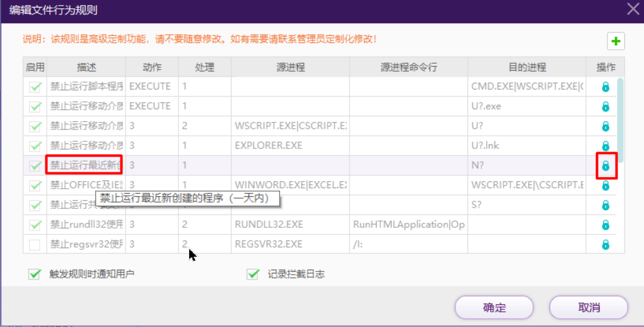Image resolution: width=644 pixels, height=327 pixels.
Task: Click the 描述 column header
Action: tap(86, 68)
